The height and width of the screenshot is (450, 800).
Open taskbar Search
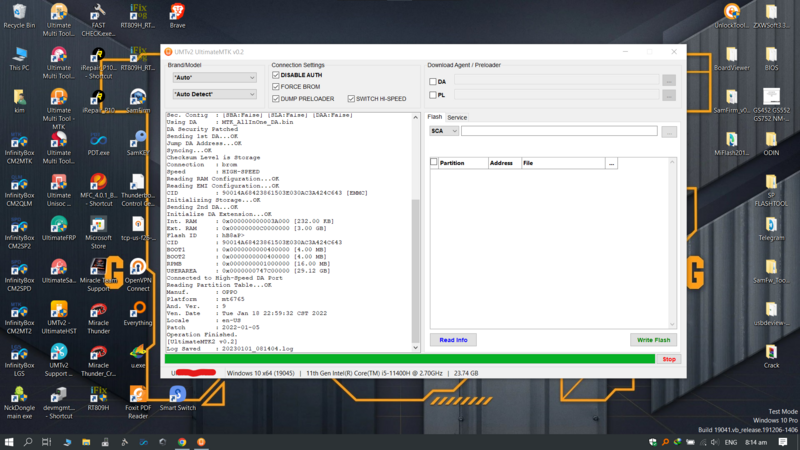[x=28, y=442]
